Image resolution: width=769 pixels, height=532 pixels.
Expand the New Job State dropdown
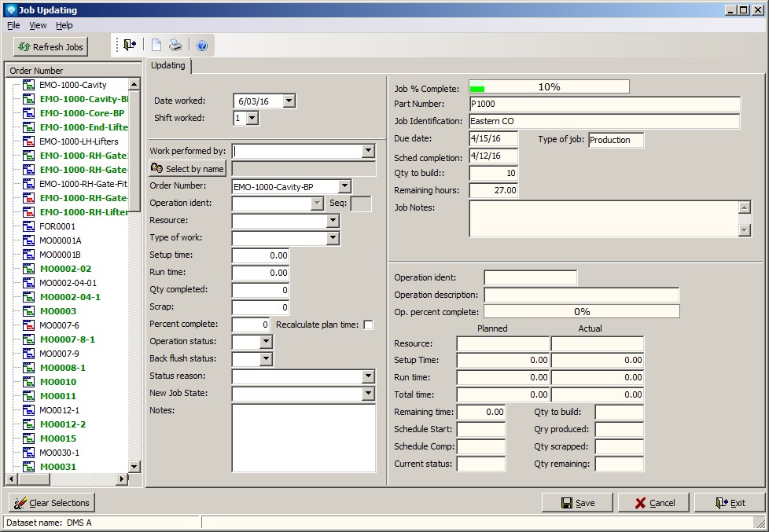click(368, 393)
